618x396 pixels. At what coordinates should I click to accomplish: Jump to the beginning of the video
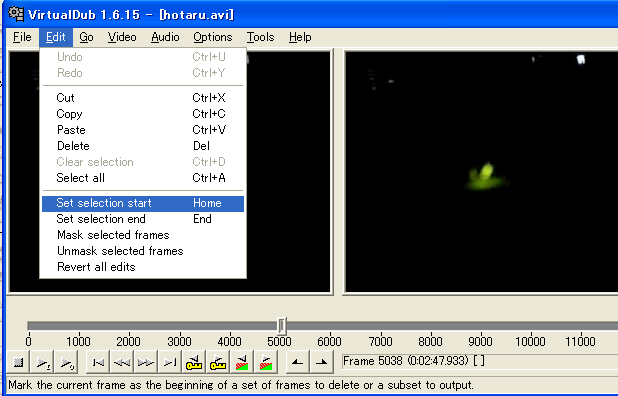point(98,362)
